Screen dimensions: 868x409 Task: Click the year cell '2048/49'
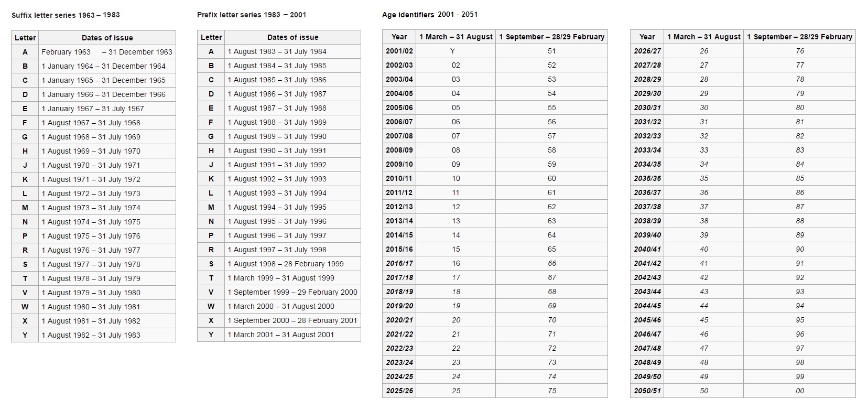[x=647, y=362]
